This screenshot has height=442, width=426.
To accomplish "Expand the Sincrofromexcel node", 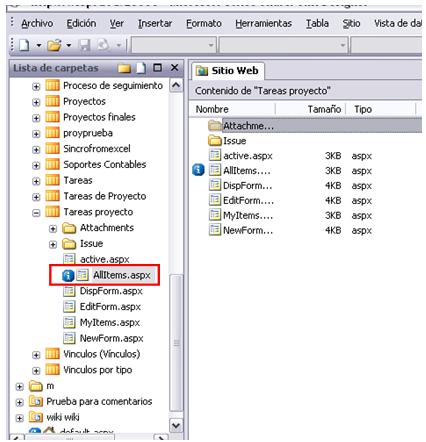I will (36, 150).
